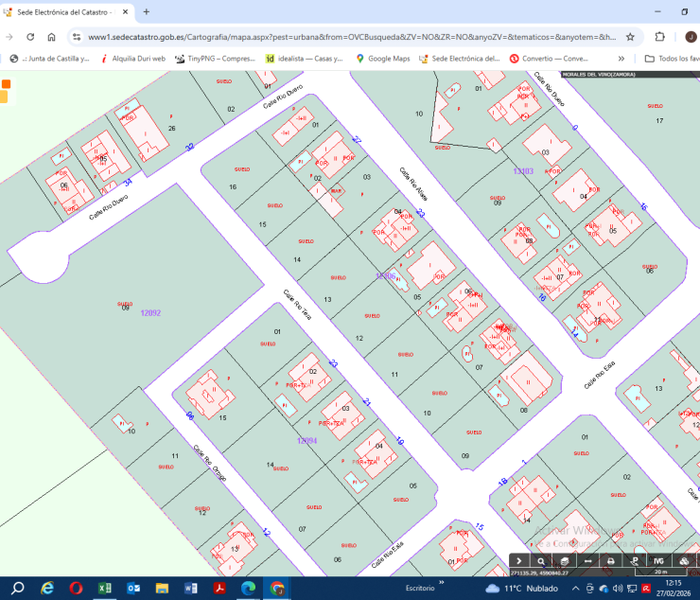Switch to the Sede Electrónica del Catastro tab
Screen dimensions: 700x600
tap(66, 11)
